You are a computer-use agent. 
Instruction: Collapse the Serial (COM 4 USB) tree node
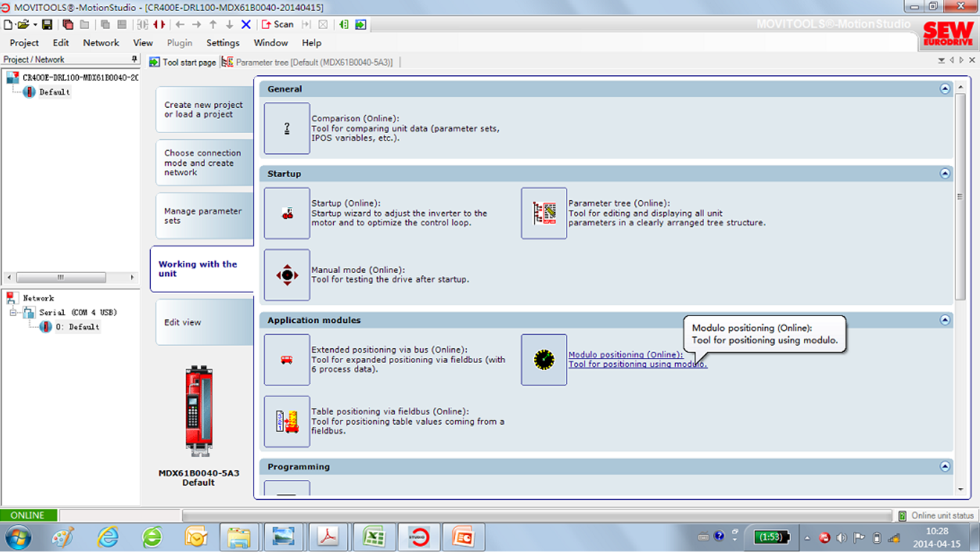pyautogui.click(x=13, y=312)
